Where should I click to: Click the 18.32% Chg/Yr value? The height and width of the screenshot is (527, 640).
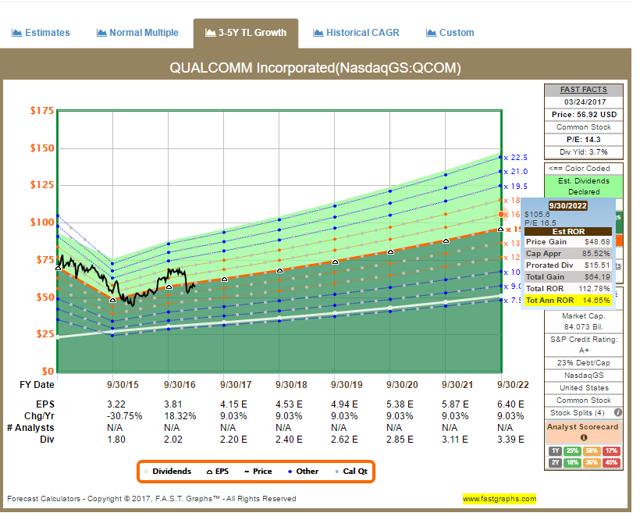[x=180, y=416]
